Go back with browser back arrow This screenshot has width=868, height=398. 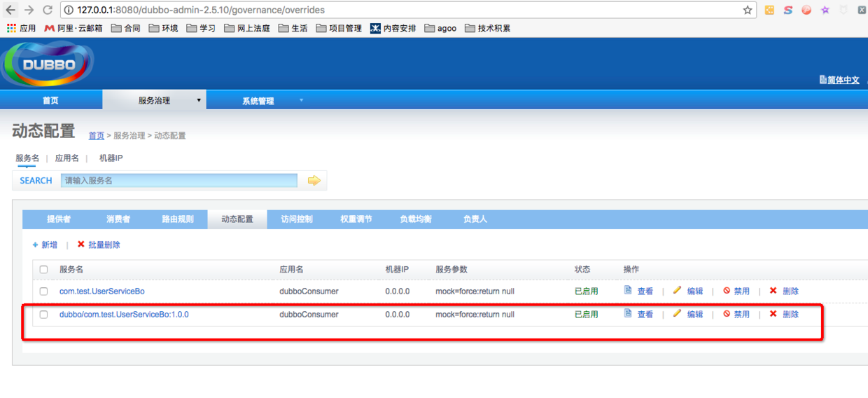point(10,10)
